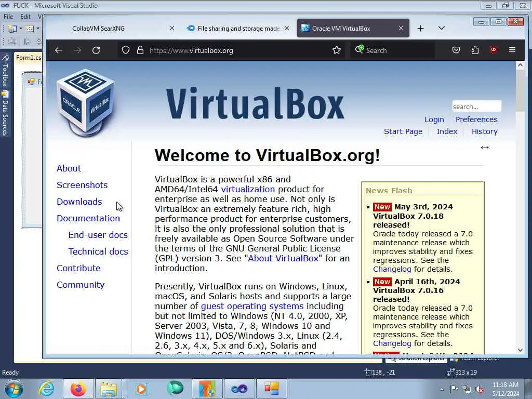This screenshot has width=532, height=399.
Task: Open the Pocket save icon
Action: (x=456, y=50)
